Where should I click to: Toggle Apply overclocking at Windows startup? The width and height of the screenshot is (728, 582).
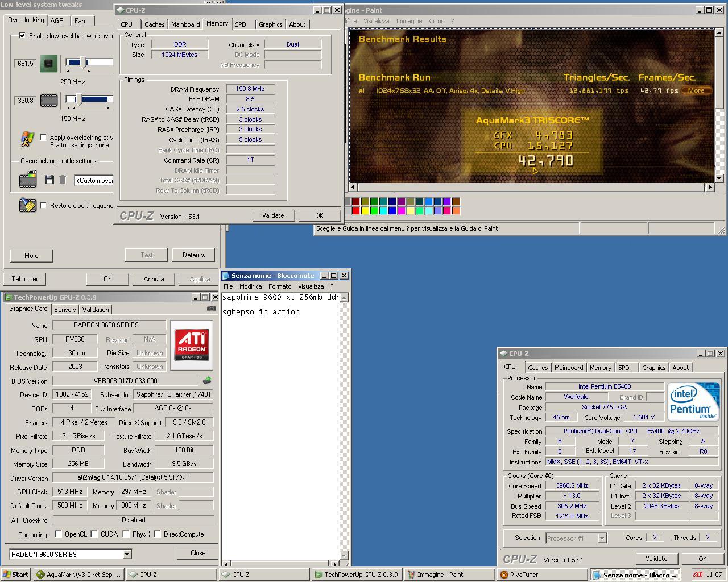point(43,137)
